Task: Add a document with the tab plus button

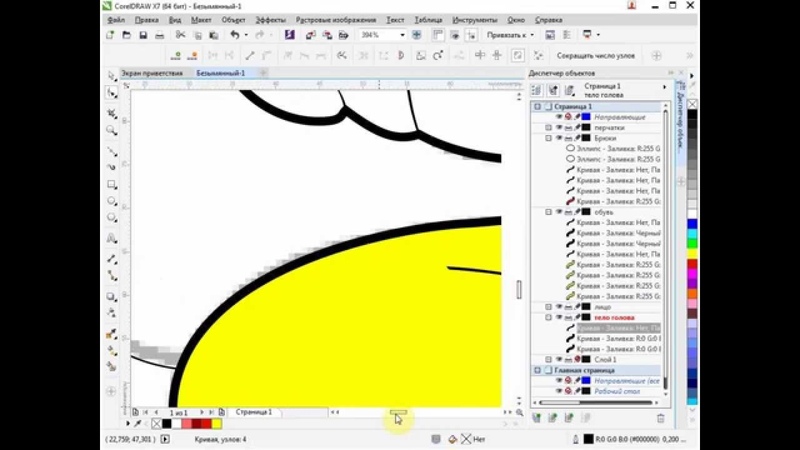Action: click(263, 73)
